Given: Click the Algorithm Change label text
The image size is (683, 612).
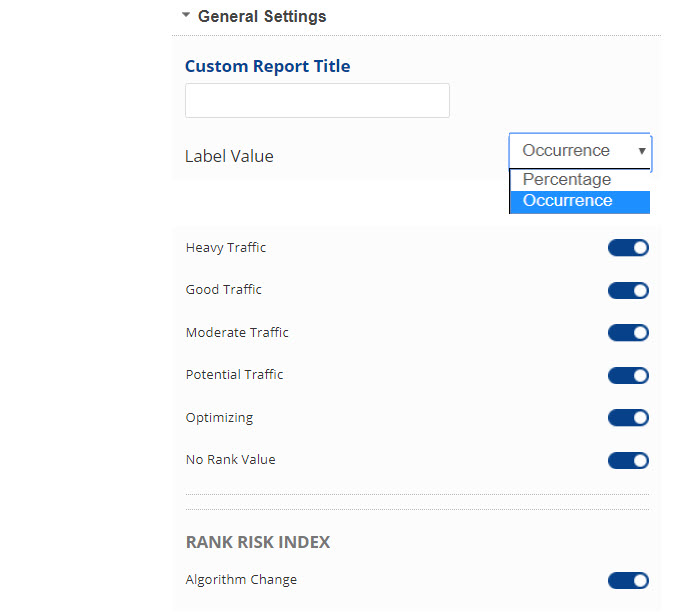Looking at the screenshot, I should click(241, 580).
